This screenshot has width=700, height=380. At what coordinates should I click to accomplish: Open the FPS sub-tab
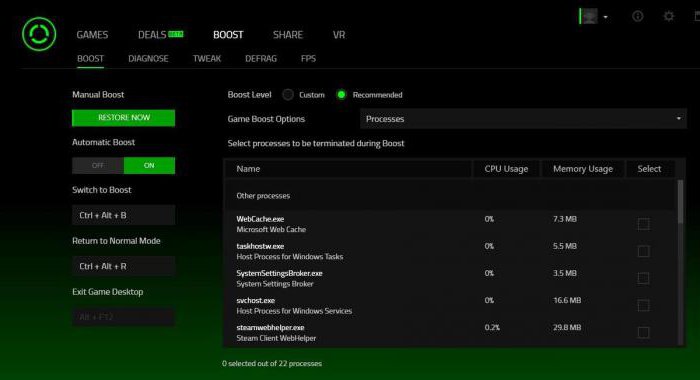point(308,58)
